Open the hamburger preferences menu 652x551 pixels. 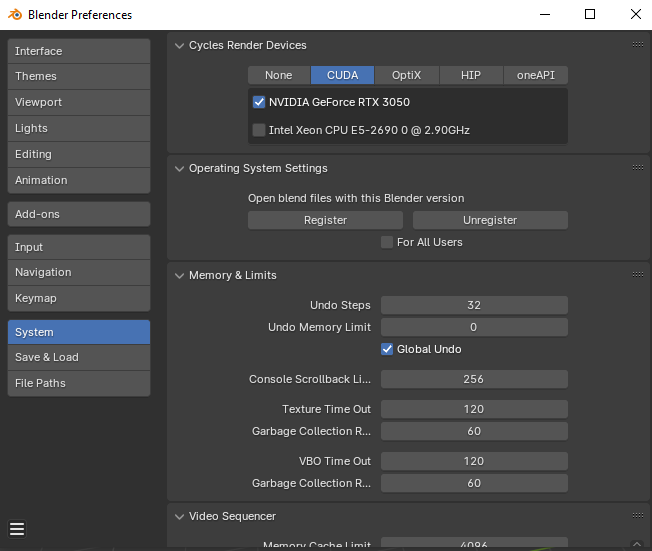pyautogui.click(x=17, y=529)
